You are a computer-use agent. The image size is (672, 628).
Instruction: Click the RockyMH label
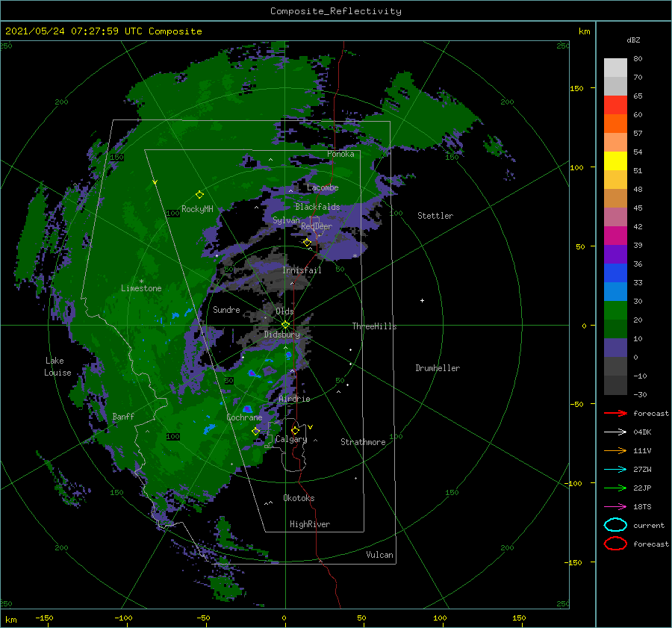[197, 209]
